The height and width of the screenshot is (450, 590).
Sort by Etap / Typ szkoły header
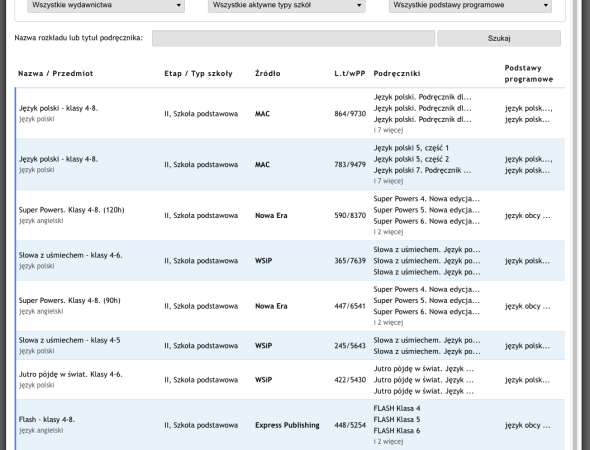tap(198, 73)
